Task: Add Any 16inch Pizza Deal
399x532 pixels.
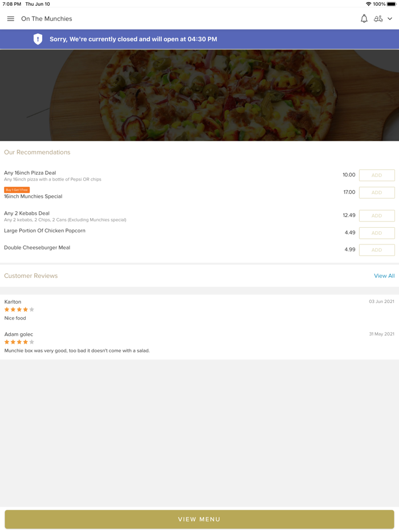Action: pyautogui.click(x=377, y=175)
